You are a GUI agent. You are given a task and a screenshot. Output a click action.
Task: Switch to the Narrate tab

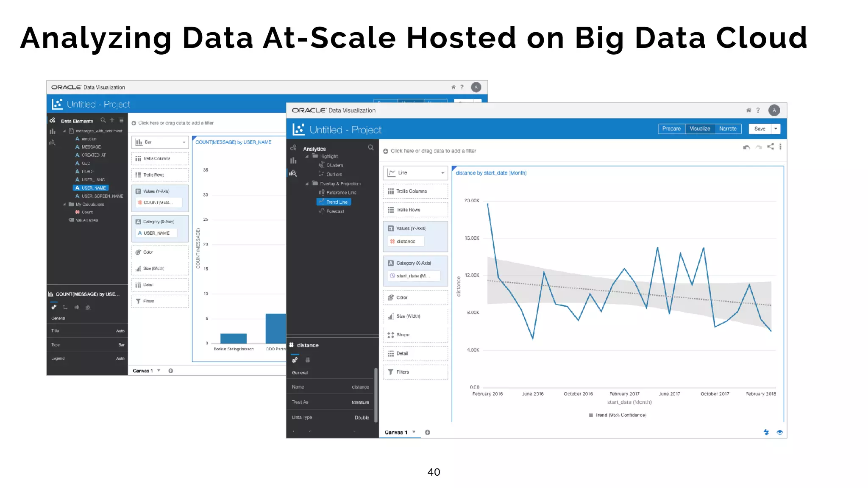pos(728,129)
